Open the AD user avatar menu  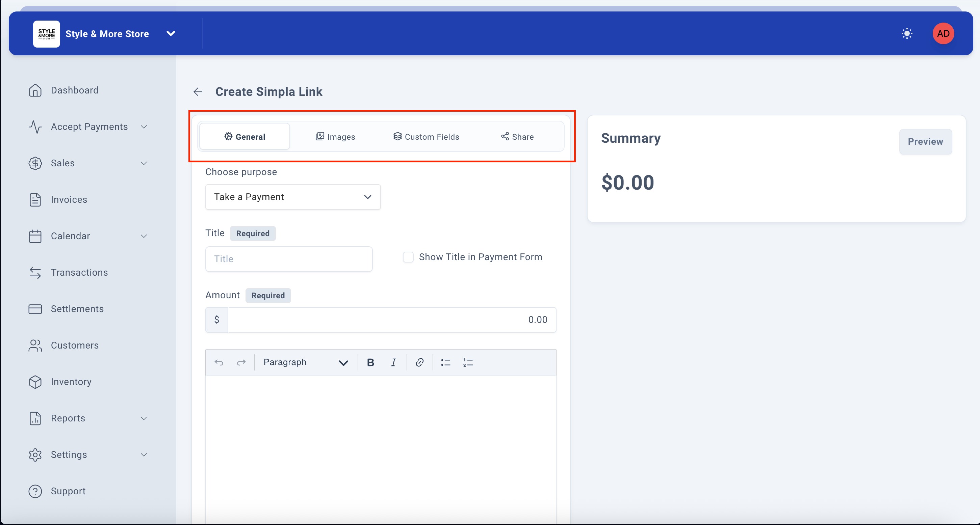(x=943, y=33)
